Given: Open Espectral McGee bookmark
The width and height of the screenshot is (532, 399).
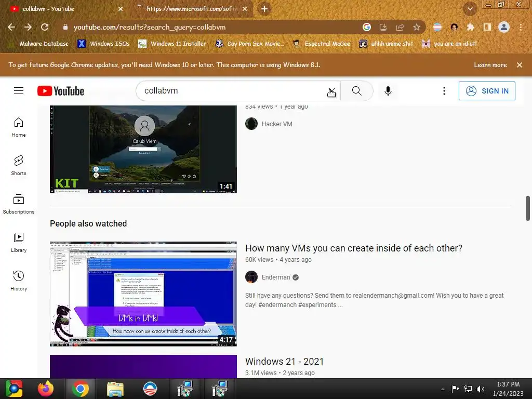Looking at the screenshot, I should click(321, 44).
